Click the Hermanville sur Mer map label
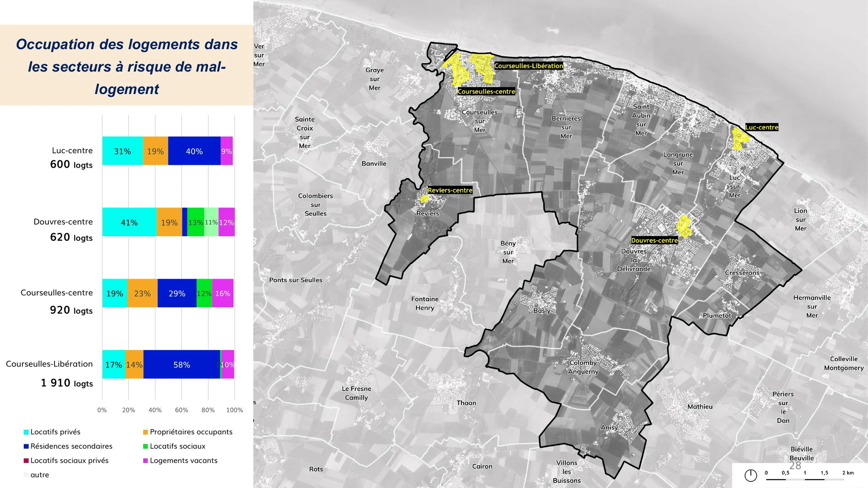The width and height of the screenshot is (868, 488). pos(812,306)
